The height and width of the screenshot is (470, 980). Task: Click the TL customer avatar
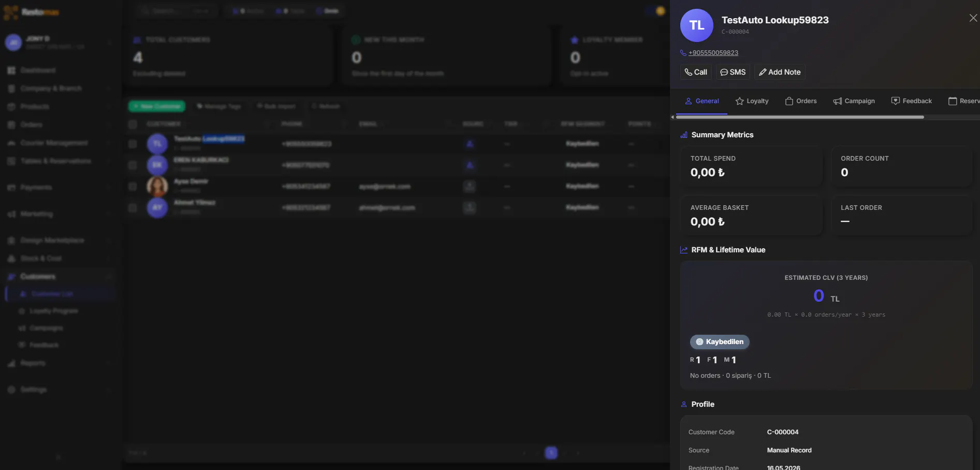(x=696, y=25)
